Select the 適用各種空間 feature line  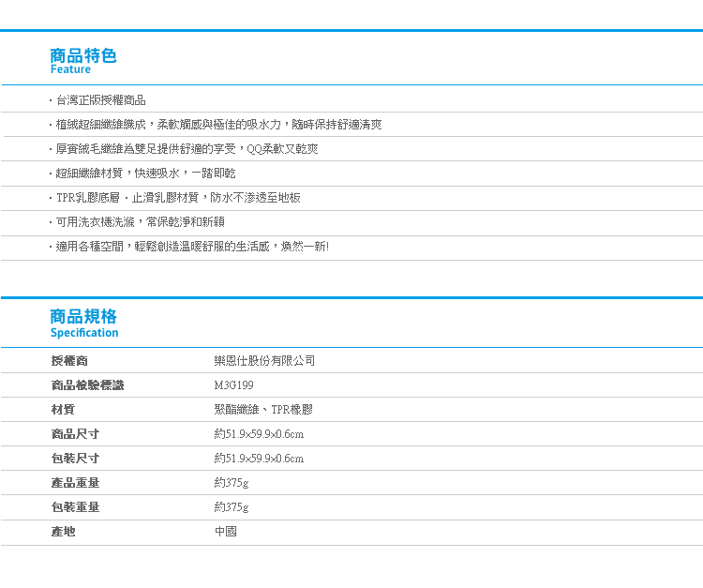click(x=190, y=247)
